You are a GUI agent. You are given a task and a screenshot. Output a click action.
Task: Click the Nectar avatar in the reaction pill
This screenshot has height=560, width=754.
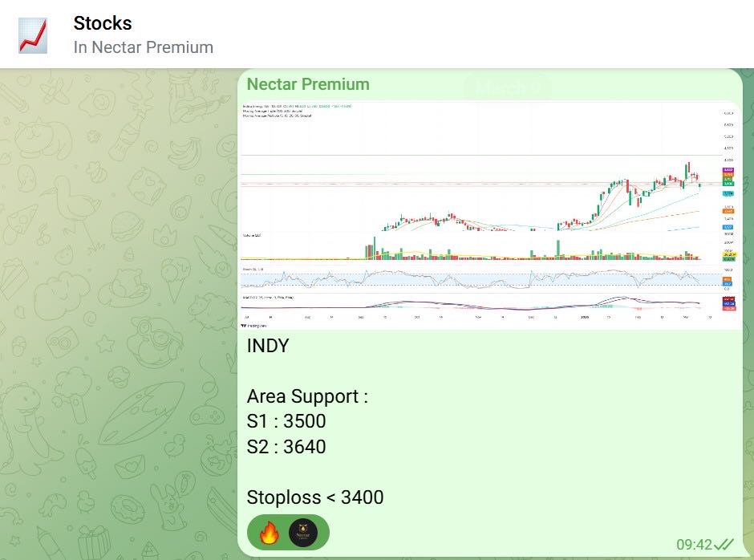click(303, 533)
